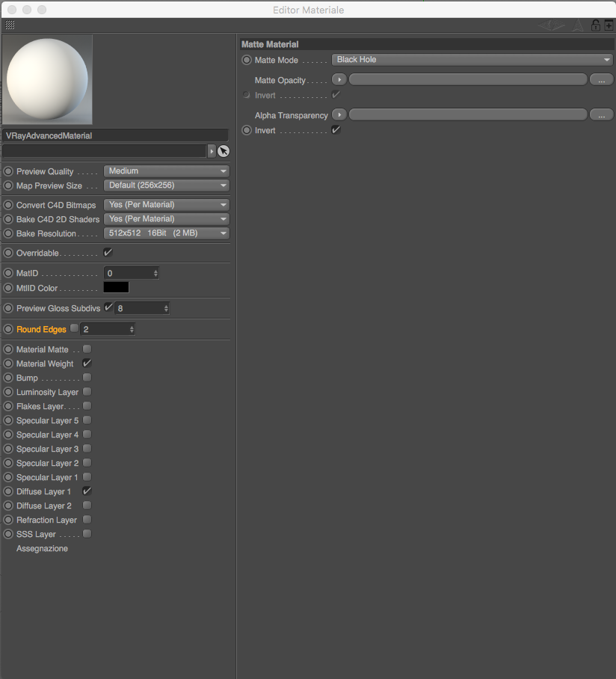Select the Diffuse Layer 2 channel
This screenshot has height=679, width=616.
pos(43,506)
